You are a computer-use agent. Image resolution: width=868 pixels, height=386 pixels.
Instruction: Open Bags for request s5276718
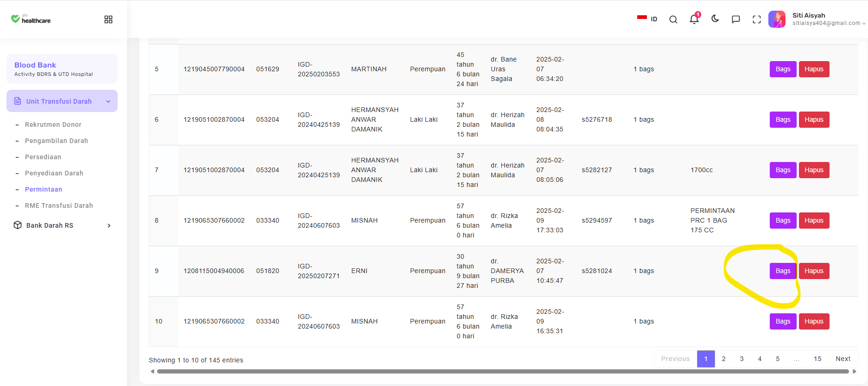point(783,120)
